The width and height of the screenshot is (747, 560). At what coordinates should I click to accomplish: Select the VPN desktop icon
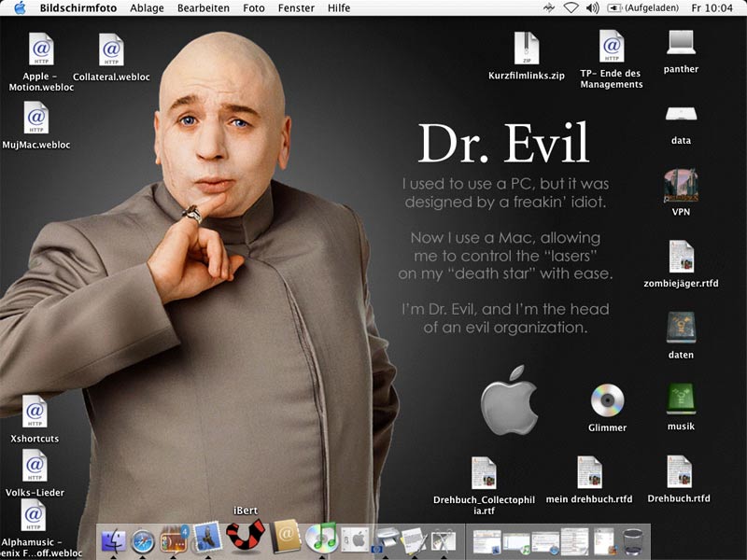(681, 185)
